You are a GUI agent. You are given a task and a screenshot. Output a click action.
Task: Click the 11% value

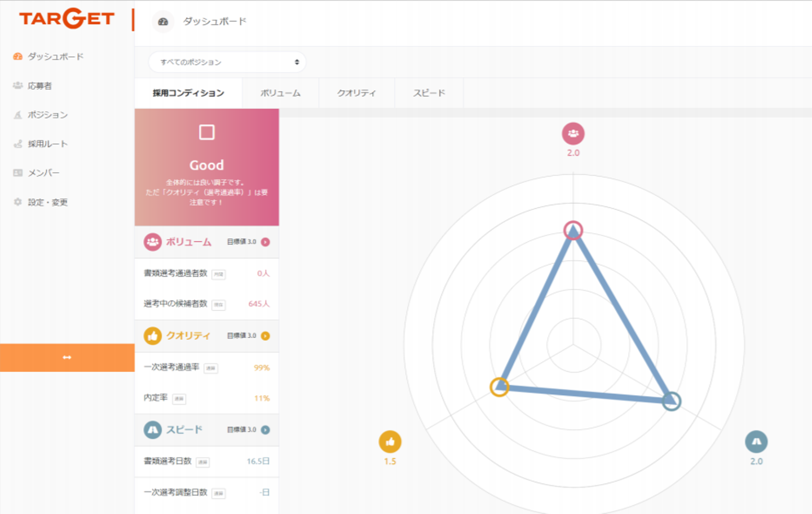point(262,398)
